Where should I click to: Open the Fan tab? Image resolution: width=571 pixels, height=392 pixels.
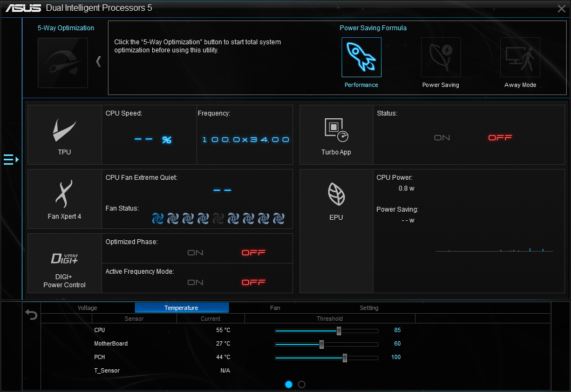click(x=275, y=308)
